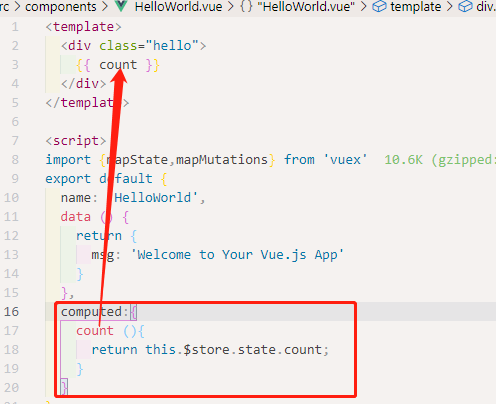
Task: Click the count method name on line 17
Action: (95, 331)
